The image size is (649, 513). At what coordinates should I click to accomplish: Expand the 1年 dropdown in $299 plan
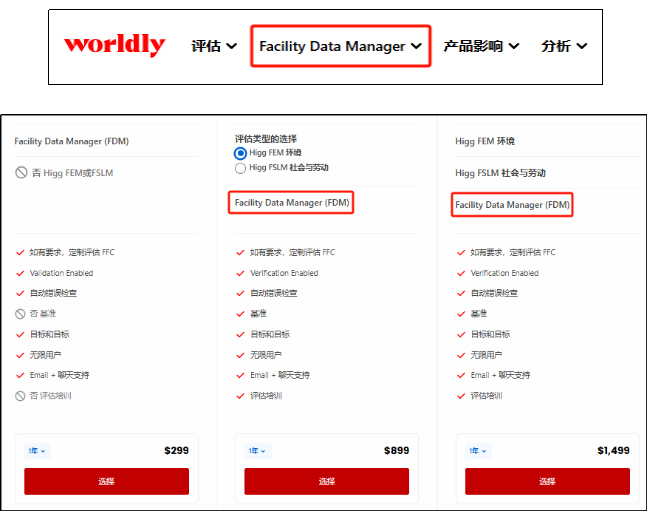[37, 451]
